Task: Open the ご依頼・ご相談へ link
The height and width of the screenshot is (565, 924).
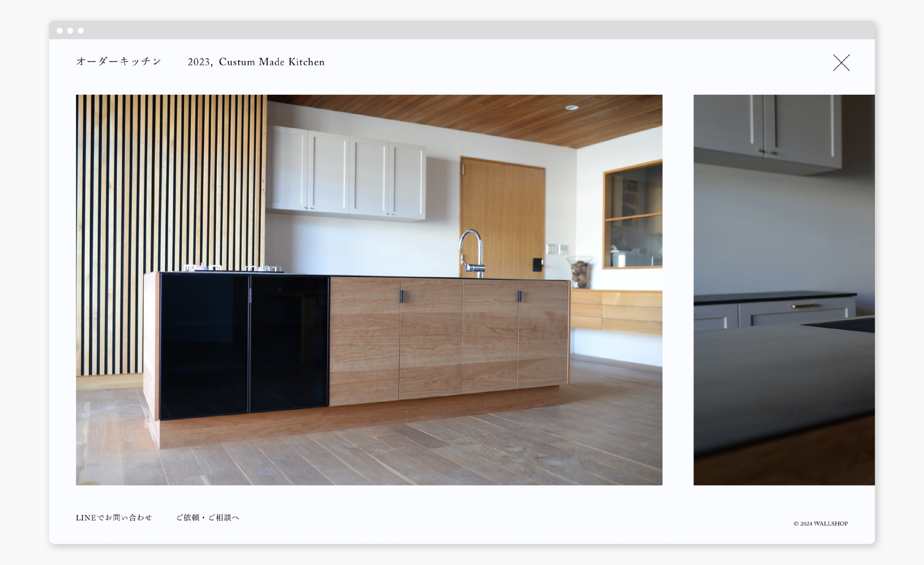Action: 208,518
